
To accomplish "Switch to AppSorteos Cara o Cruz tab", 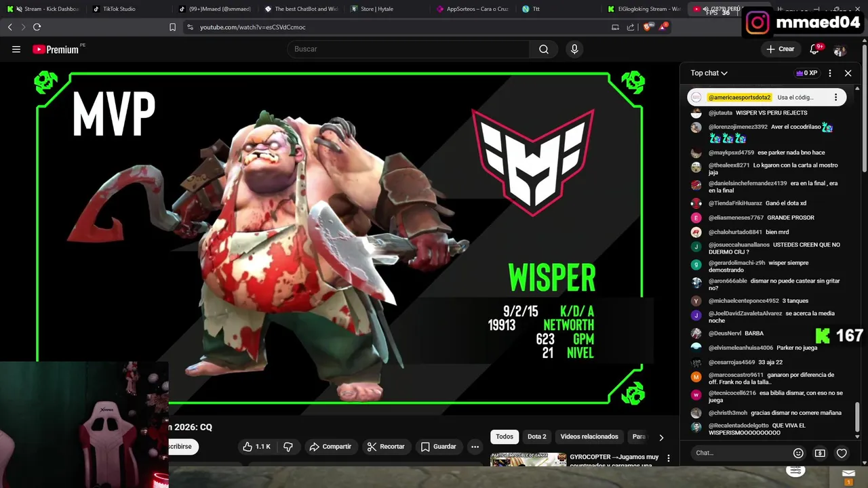I will [x=473, y=9].
